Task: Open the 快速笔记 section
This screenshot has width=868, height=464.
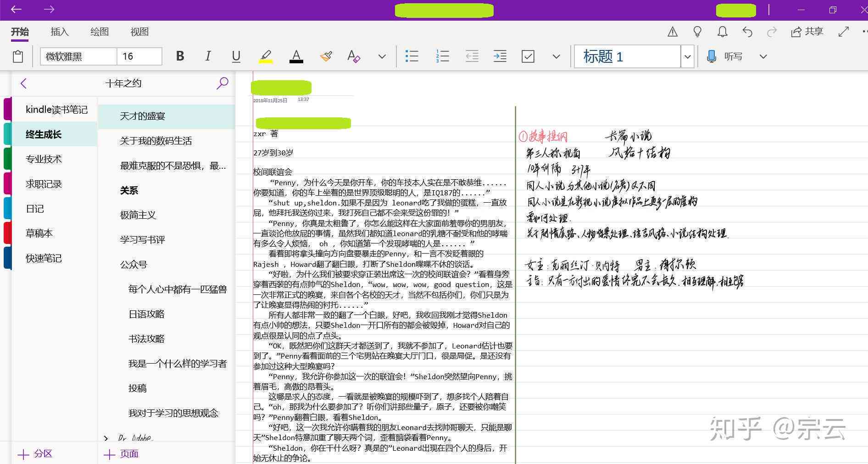Action: (x=54, y=258)
